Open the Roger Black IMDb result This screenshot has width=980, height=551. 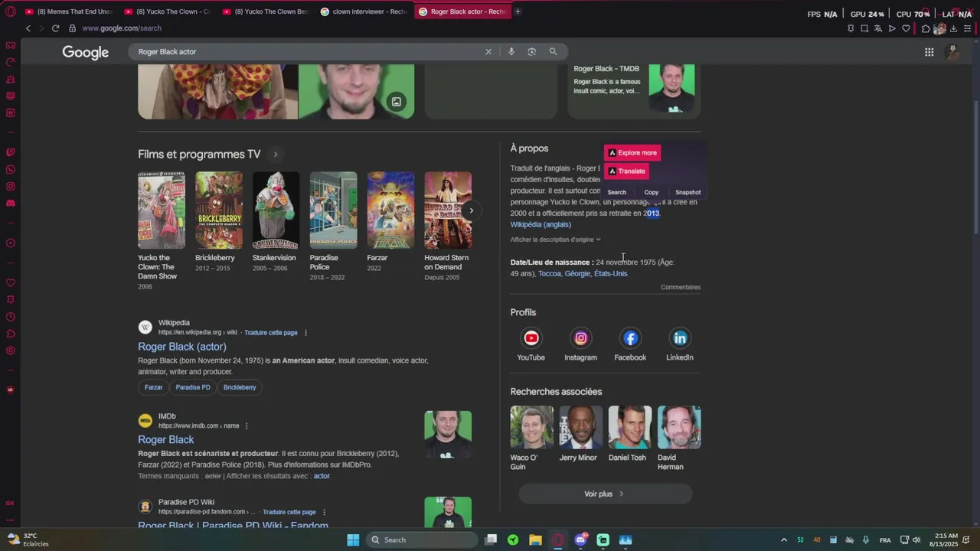[x=166, y=439]
